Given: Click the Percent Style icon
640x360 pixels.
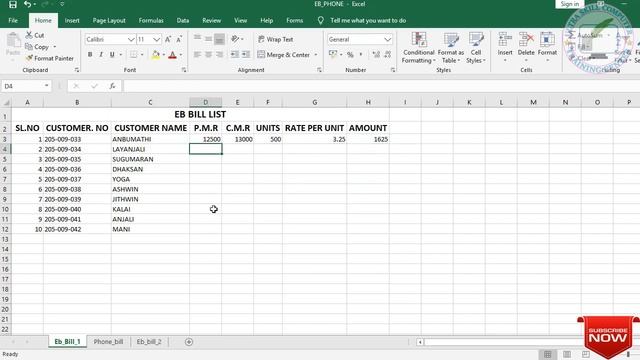Looking at the screenshot, I should [350, 55].
